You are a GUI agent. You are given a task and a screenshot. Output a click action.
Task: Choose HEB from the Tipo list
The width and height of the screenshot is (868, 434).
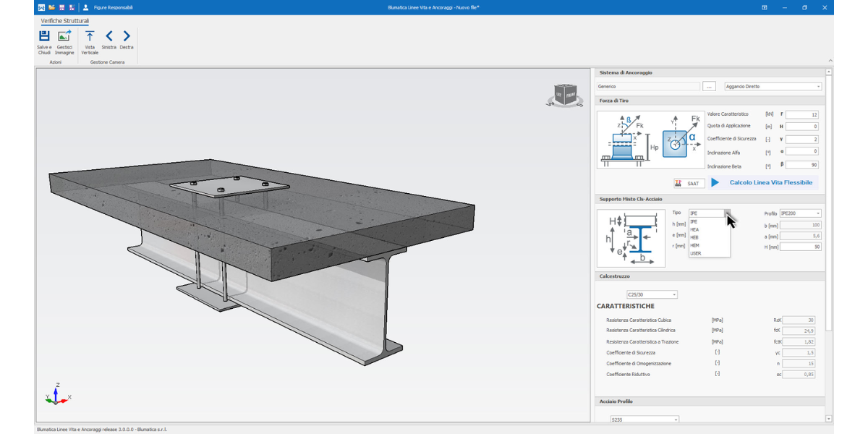click(709, 237)
